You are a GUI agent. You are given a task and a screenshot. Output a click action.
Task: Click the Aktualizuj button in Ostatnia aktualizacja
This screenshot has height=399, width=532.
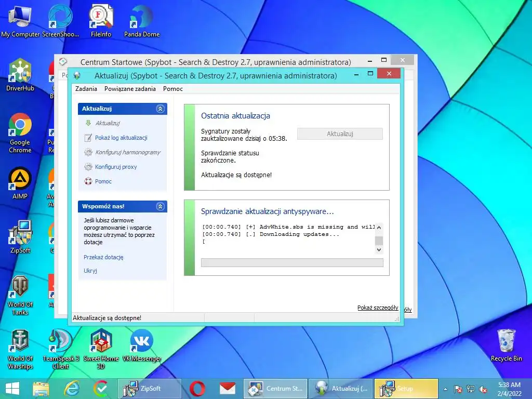pyautogui.click(x=340, y=134)
